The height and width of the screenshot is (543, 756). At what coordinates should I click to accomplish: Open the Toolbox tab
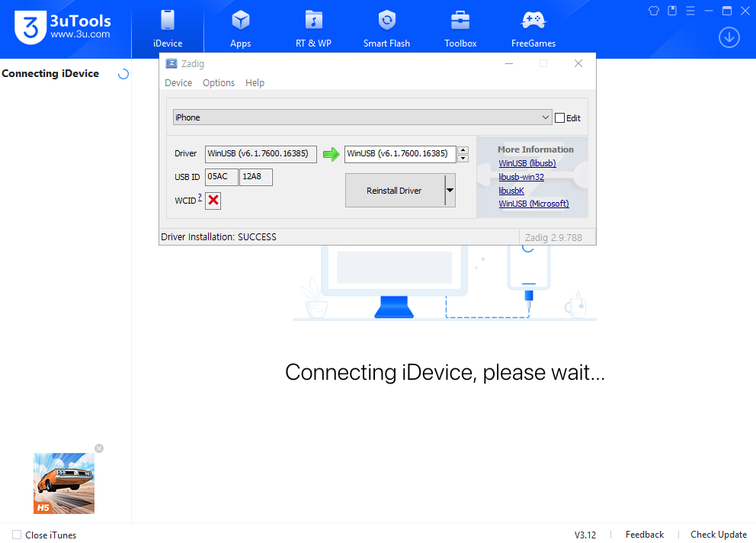click(460, 30)
